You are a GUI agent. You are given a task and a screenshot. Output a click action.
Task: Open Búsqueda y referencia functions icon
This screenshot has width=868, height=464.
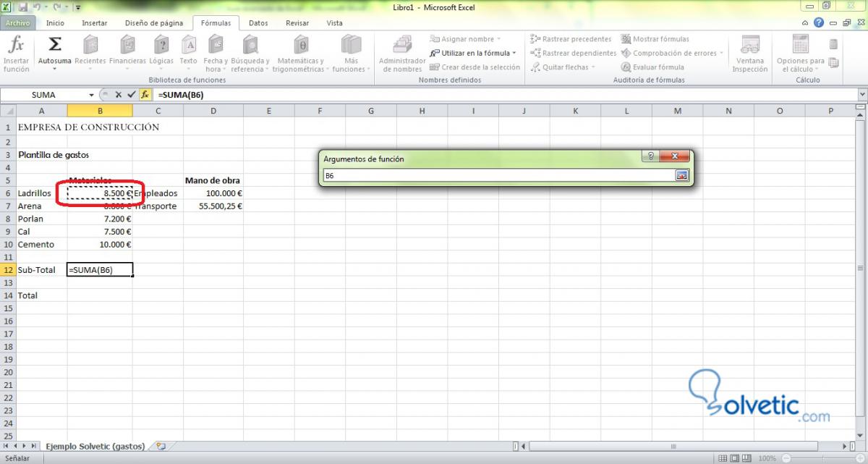click(x=250, y=45)
